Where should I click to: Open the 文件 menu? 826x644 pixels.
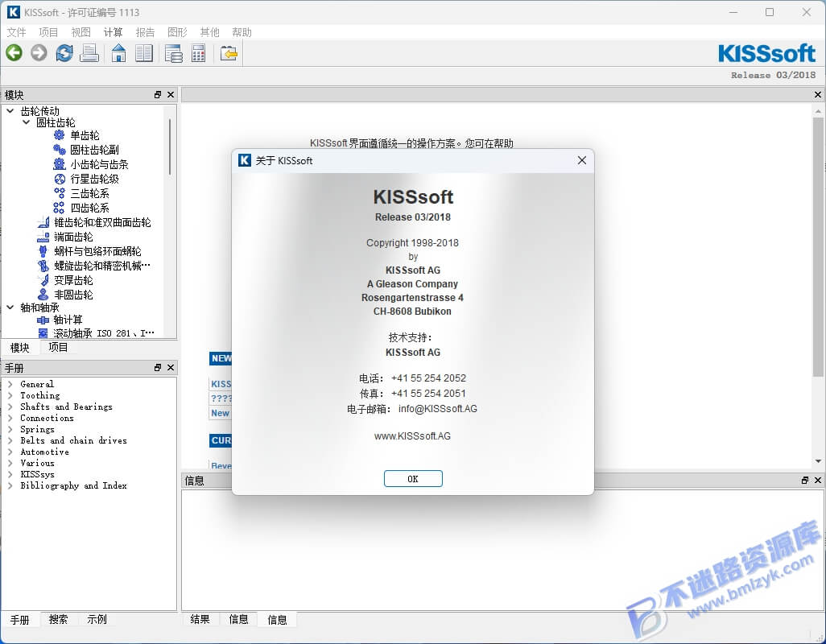pyautogui.click(x=16, y=32)
